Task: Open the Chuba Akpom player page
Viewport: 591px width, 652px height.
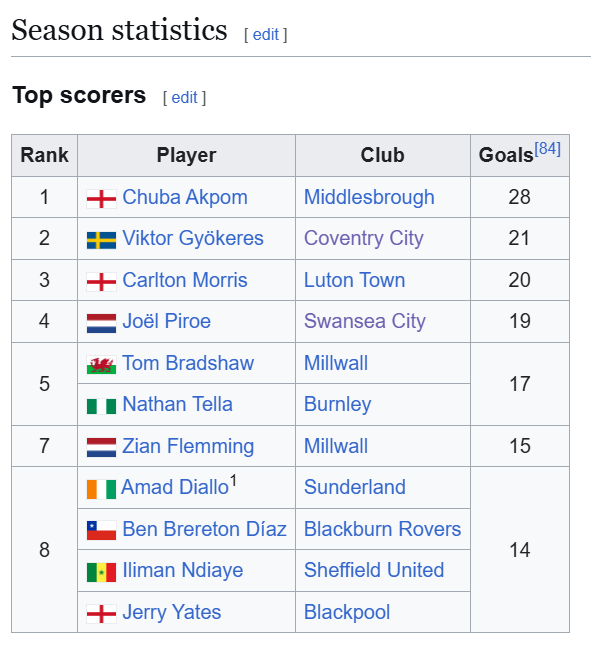Action: (x=185, y=197)
